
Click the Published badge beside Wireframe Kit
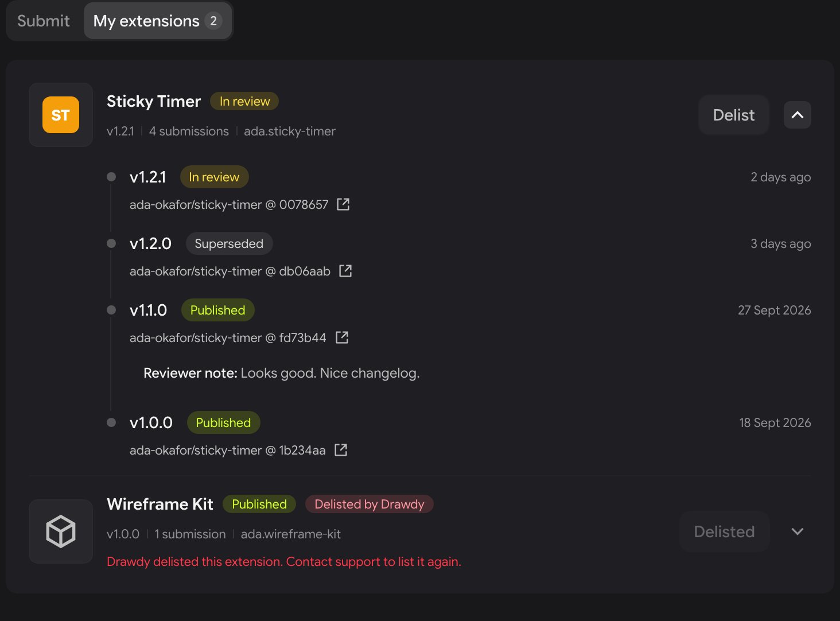point(259,504)
